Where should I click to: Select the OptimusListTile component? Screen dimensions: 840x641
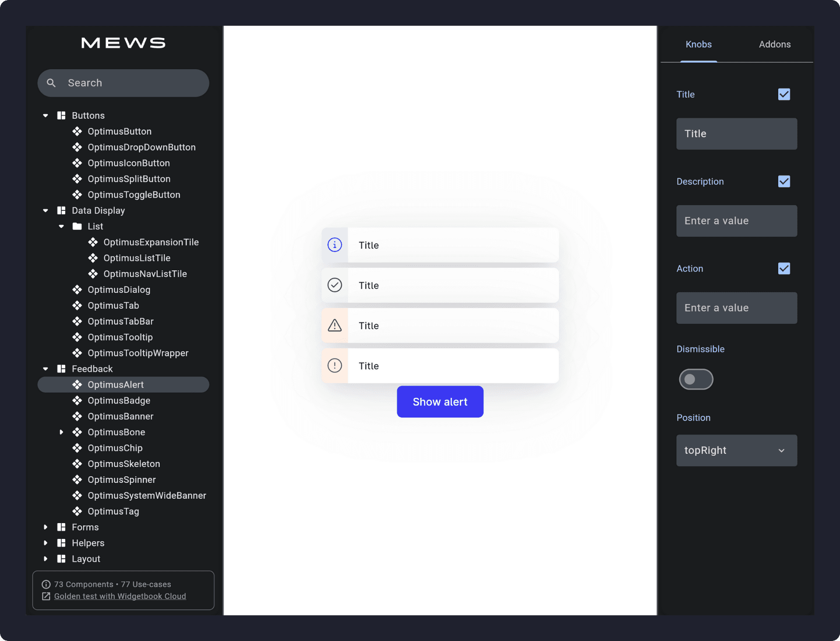[x=137, y=258]
